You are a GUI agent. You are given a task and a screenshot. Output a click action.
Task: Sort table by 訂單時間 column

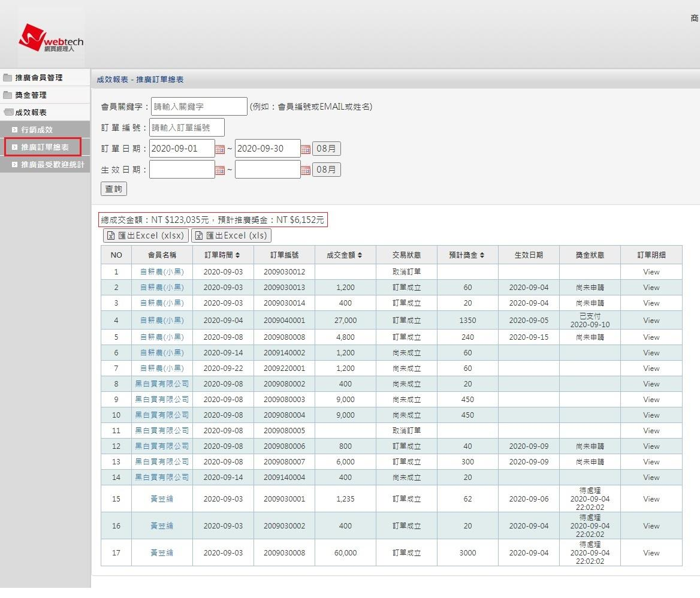click(222, 255)
